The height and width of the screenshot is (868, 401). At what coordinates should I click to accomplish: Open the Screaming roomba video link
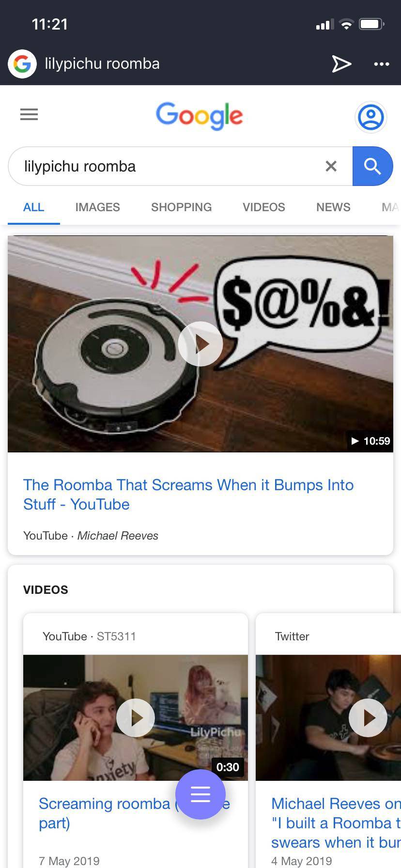(134, 813)
